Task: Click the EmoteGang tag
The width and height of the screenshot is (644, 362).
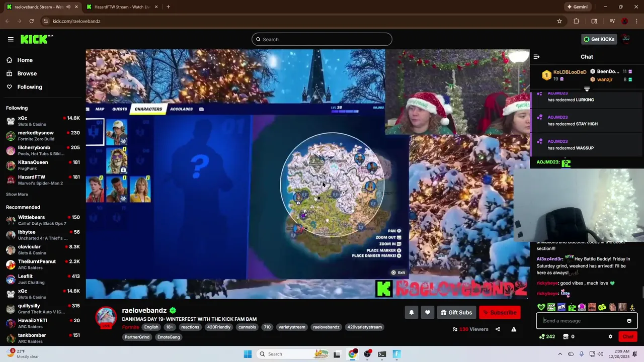Action: (168, 337)
